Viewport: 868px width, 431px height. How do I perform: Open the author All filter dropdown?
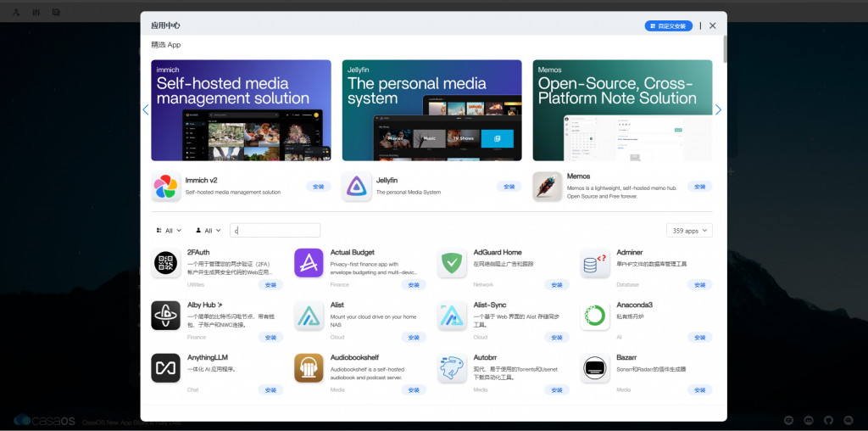pyautogui.click(x=209, y=231)
